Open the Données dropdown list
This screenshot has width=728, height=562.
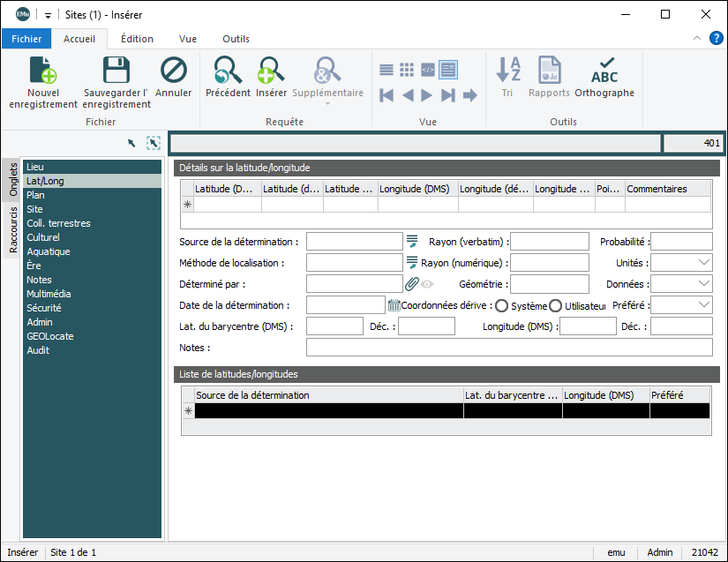(x=703, y=284)
